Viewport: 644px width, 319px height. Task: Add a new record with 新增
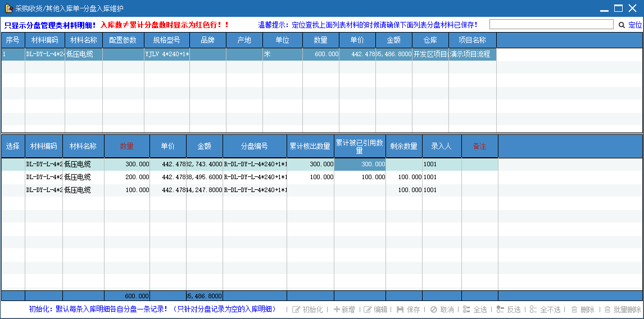tap(344, 309)
